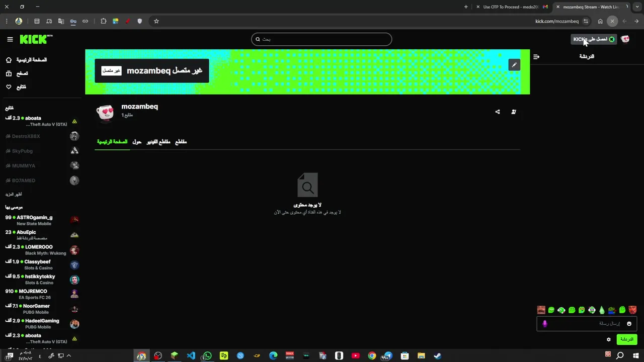Share the mozambeq channel
The image size is (644, 362).
click(x=498, y=112)
